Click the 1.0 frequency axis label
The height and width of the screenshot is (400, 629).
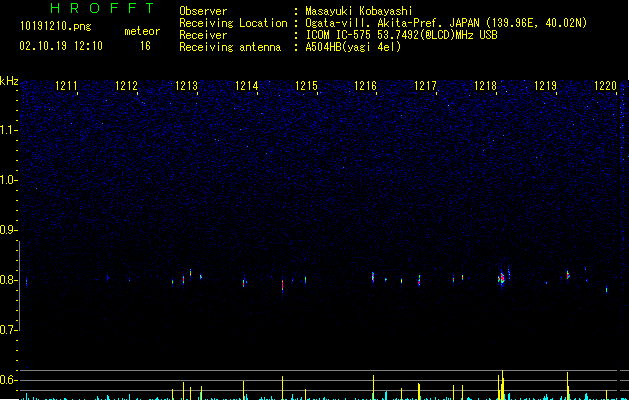point(8,180)
